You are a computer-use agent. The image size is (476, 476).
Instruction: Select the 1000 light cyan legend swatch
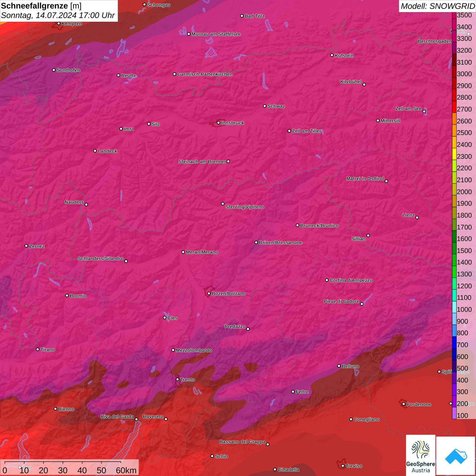454,307
